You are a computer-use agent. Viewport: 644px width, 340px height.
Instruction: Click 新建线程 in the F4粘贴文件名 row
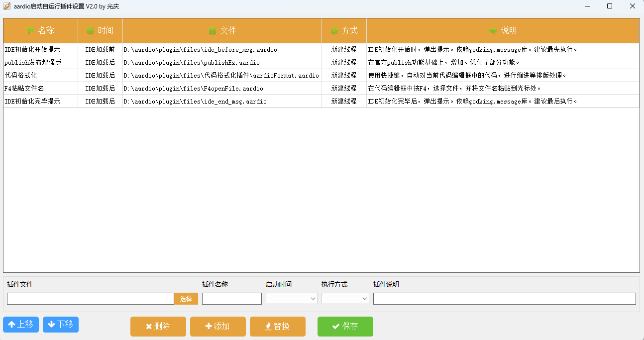pyautogui.click(x=344, y=89)
